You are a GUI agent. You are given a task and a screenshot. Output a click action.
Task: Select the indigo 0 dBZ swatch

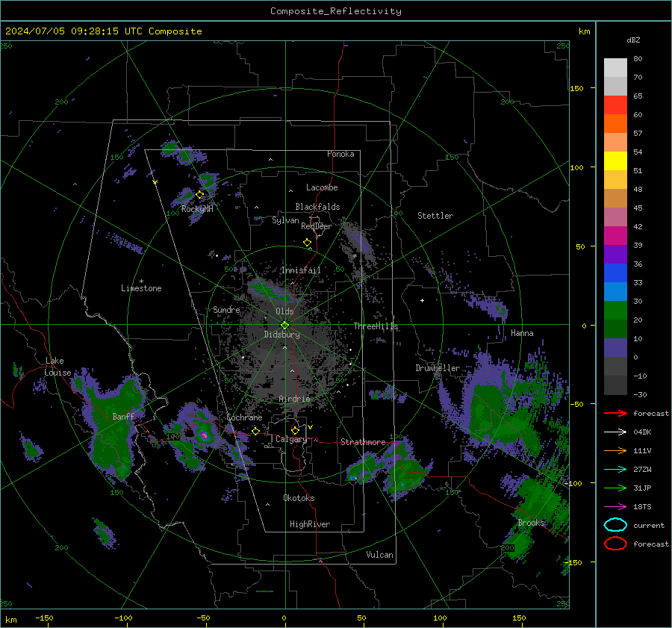click(x=615, y=347)
